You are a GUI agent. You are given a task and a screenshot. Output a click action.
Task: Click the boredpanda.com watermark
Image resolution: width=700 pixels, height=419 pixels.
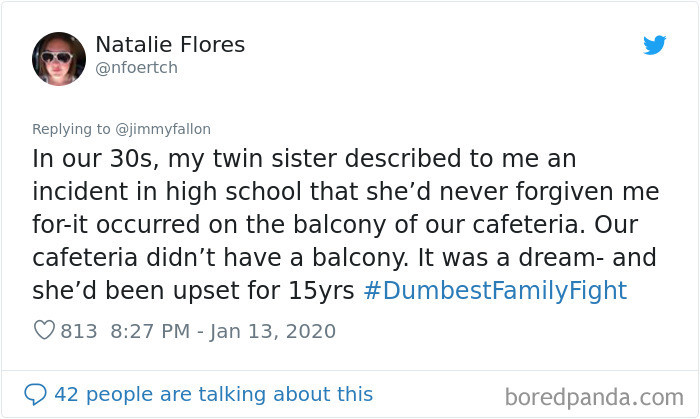point(594,397)
